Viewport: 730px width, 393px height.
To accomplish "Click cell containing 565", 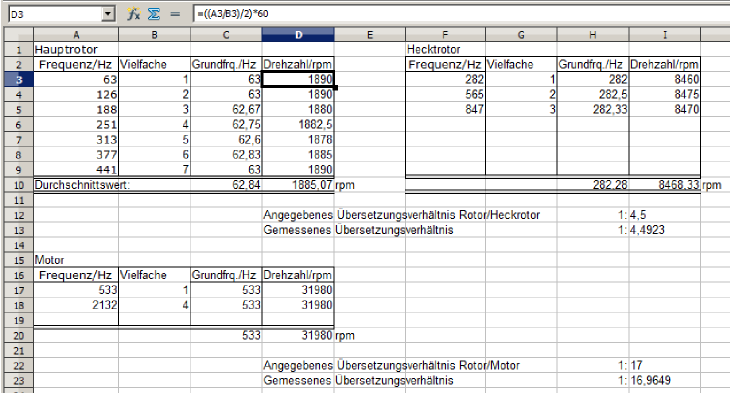I will [446, 95].
